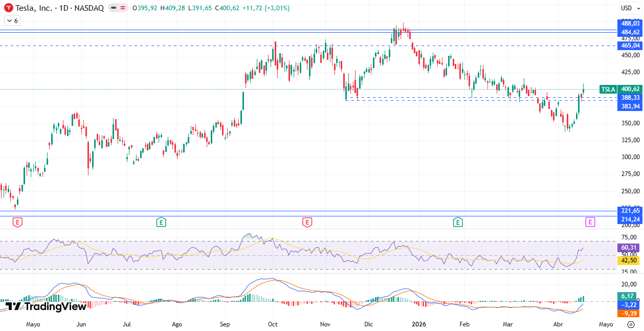
Task: Click the pink upcoming earnings E marker
Action: pyautogui.click(x=590, y=222)
